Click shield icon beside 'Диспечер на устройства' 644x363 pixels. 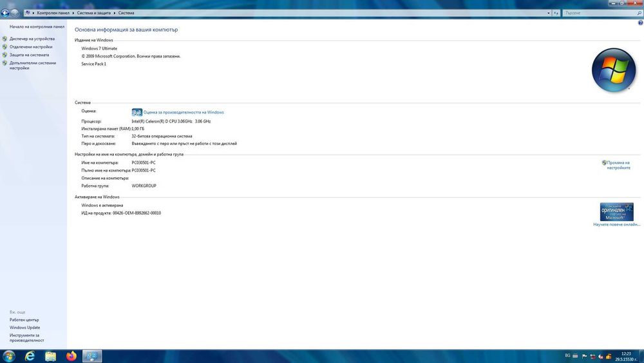5,39
